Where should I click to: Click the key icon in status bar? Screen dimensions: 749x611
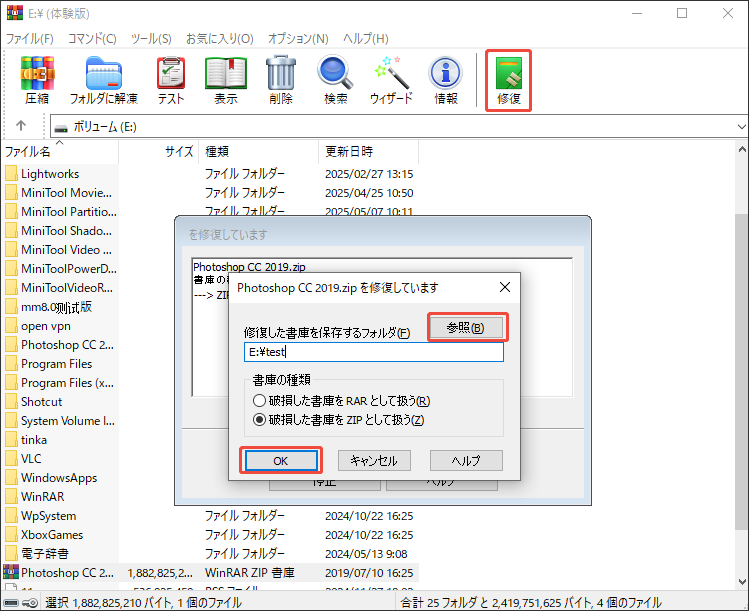click(31, 602)
